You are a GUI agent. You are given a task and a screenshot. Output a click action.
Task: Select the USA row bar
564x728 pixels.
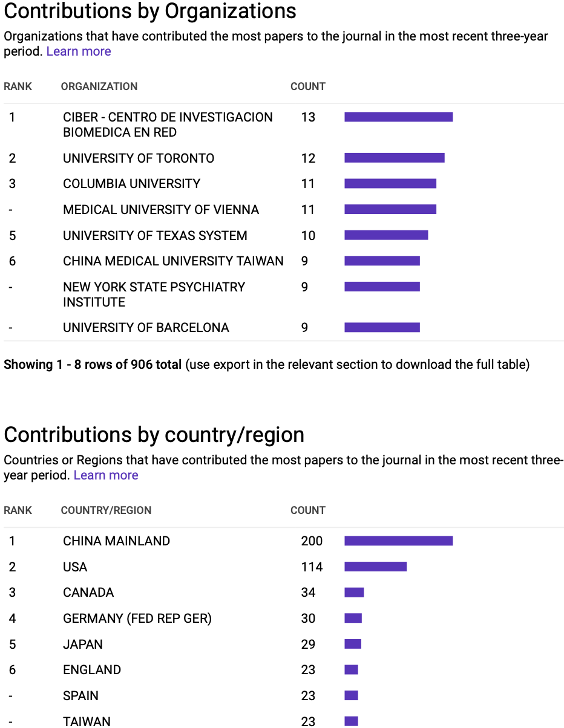[376, 567]
